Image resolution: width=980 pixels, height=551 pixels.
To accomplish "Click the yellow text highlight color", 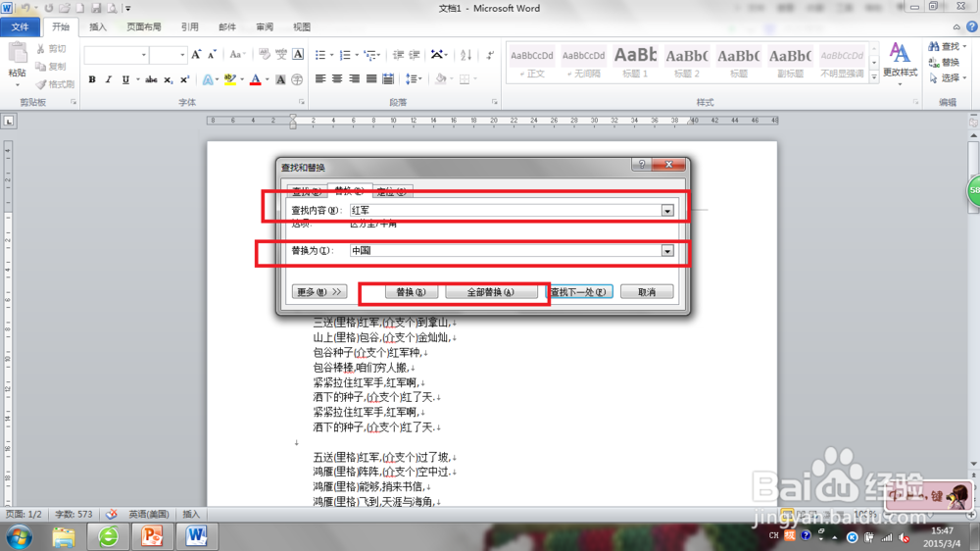I will pos(230,79).
